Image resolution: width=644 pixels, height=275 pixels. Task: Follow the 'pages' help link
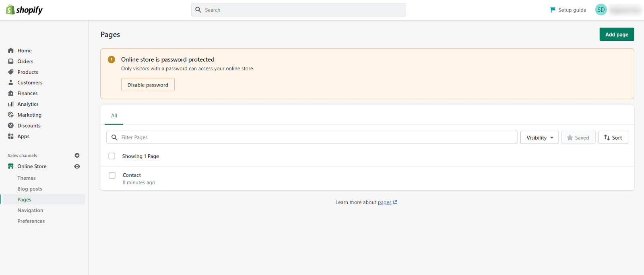(x=385, y=203)
